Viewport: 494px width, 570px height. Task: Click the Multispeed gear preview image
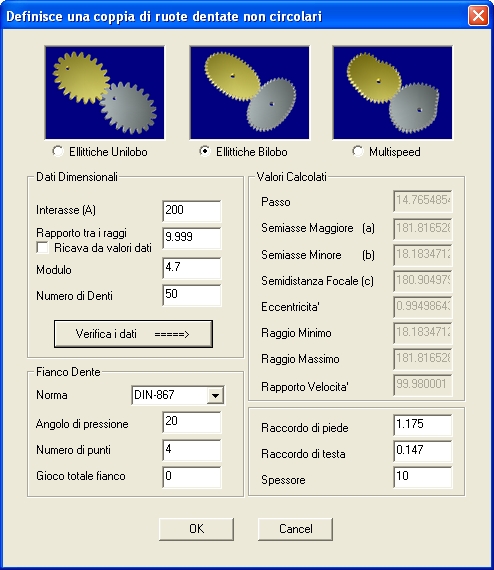coord(393,93)
